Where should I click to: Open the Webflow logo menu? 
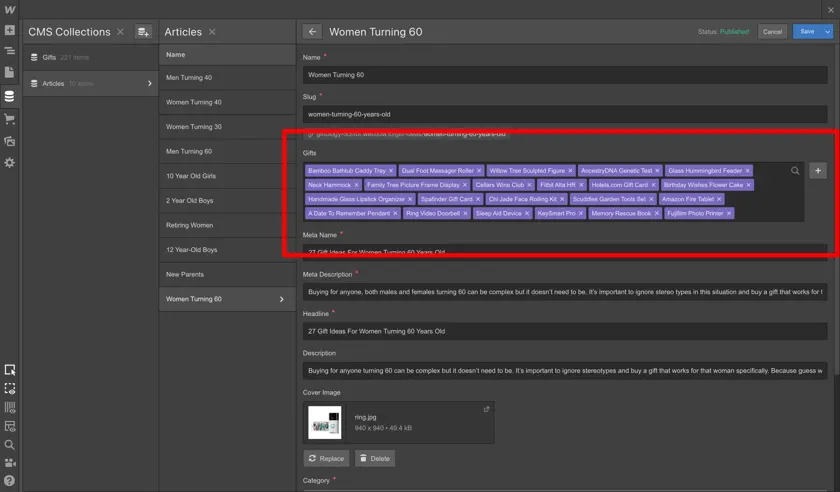[x=10, y=10]
